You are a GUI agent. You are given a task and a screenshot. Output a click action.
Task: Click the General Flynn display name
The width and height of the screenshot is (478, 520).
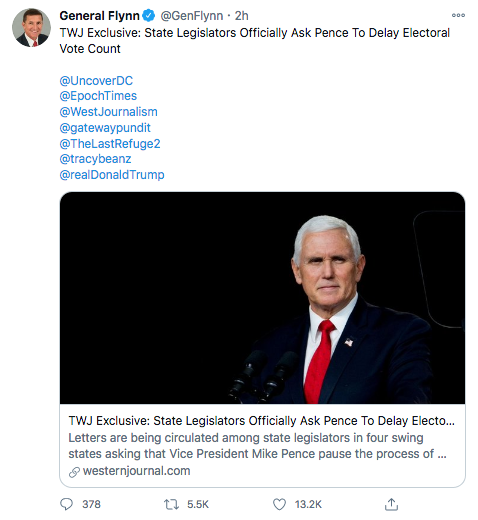click(99, 16)
